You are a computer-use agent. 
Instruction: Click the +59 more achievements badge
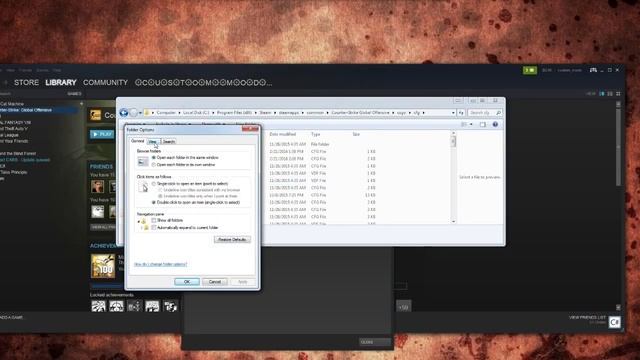point(403,307)
